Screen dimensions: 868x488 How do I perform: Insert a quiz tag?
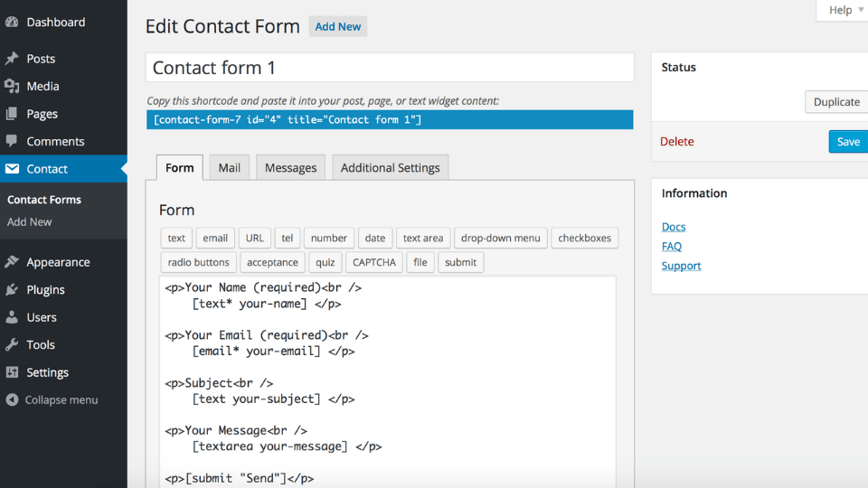click(325, 262)
